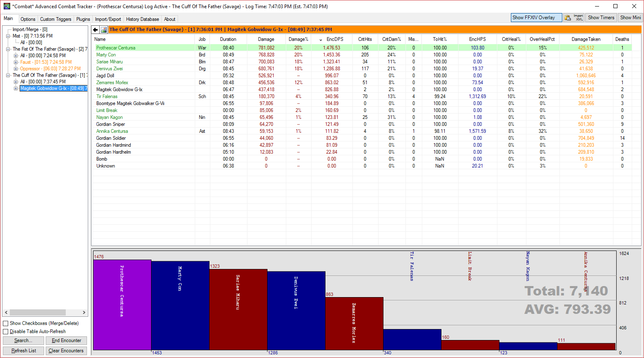This screenshot has width=644, height=358.
Task: Collapse the Mist zone tree node
Action: point(8,36)
